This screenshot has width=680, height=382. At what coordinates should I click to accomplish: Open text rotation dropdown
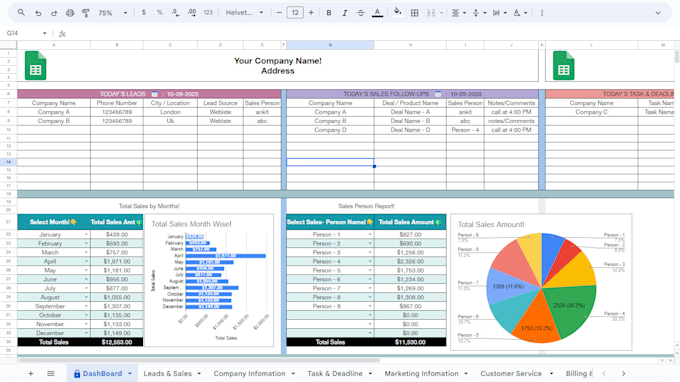[520, 13]
